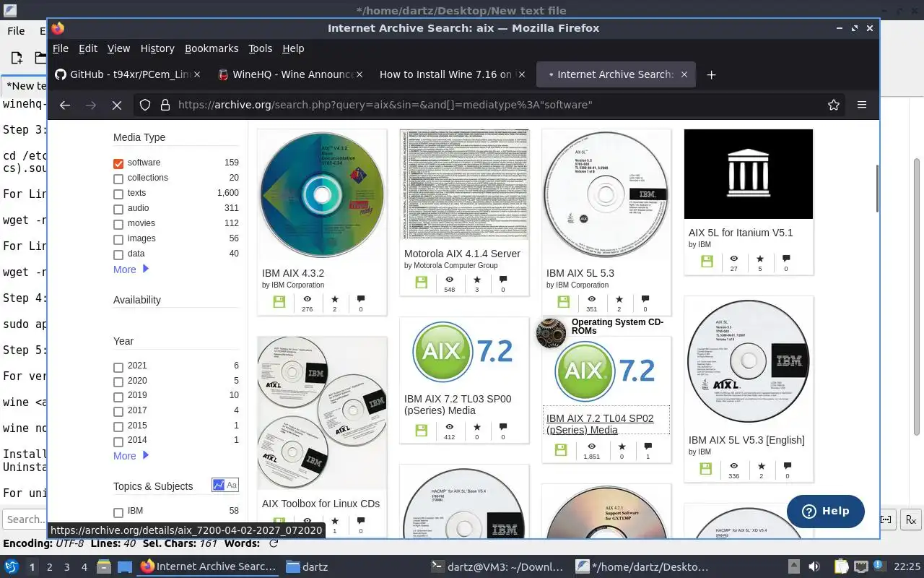Image resolution: width=924 pixels, height=578 pixels.
Task: Click the file manager icon in taskbar
Action: (x=103, y=566)
